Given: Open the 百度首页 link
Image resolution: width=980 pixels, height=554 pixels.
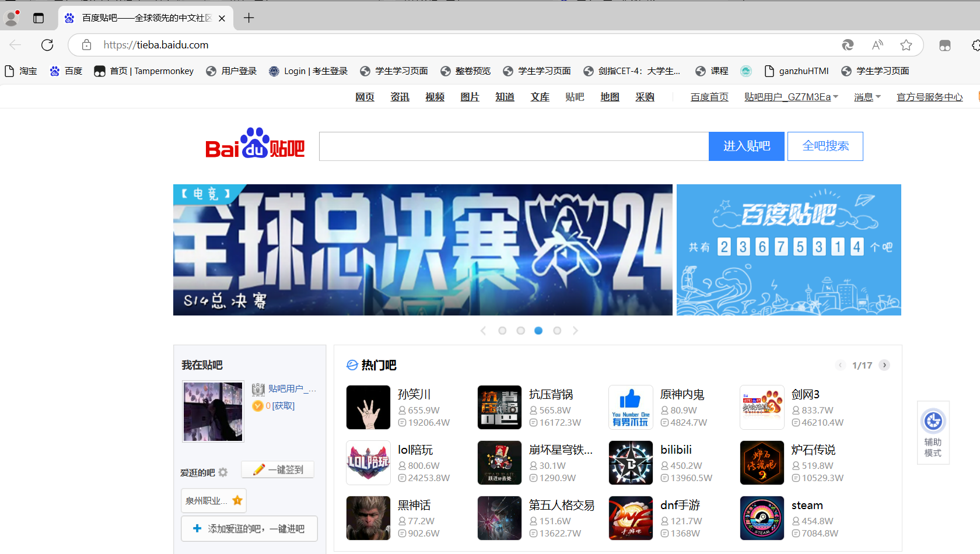Looking at the screenshot, I should click(x=709, y=97).
